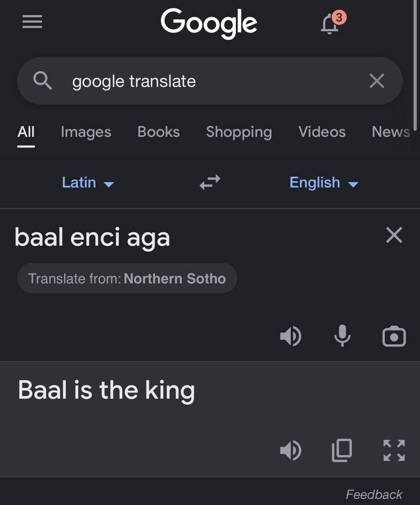This screenshot has height=505, width=420.
Task: Open the hamburger menu
Action: point(32,22)
